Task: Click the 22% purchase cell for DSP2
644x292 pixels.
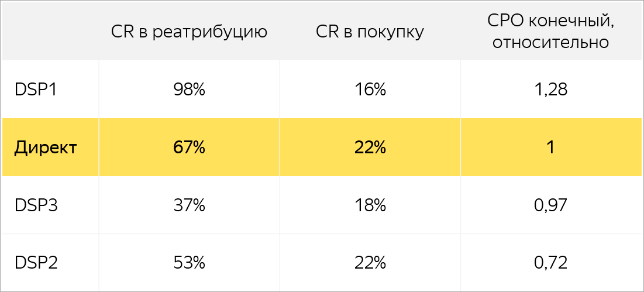Action: [370, 263]
